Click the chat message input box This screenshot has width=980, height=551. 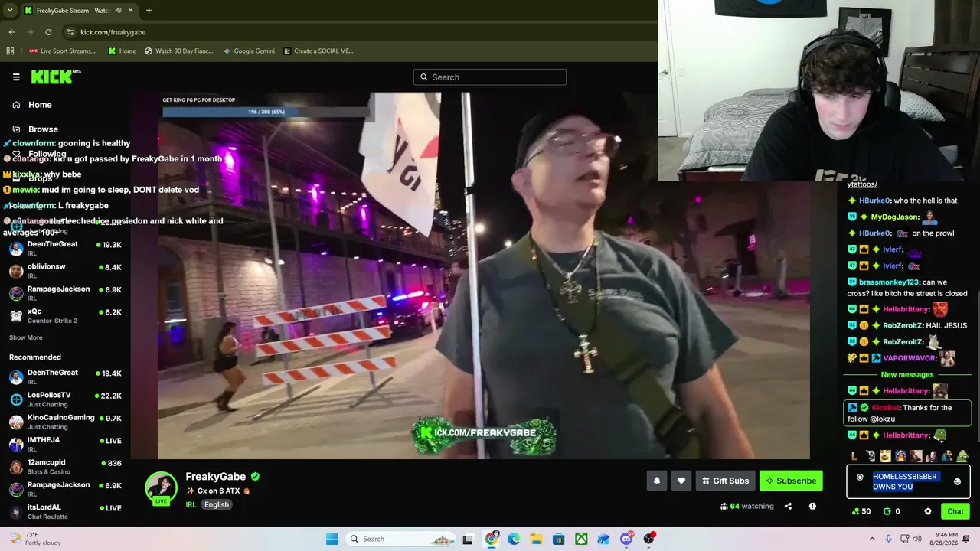[x=908, y=481]
